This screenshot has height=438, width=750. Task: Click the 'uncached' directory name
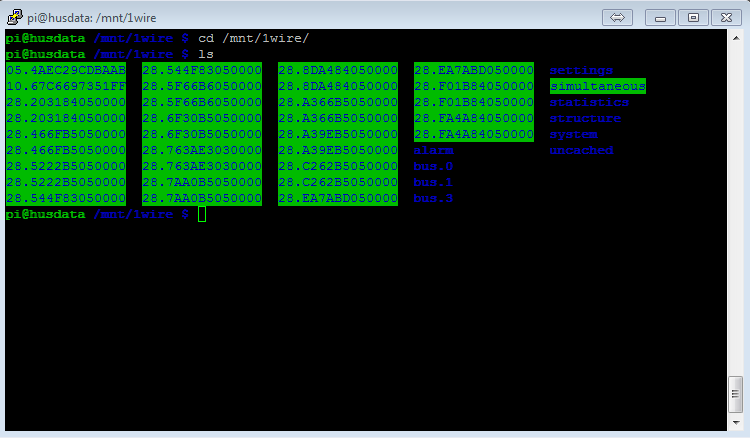coord(581,150)
